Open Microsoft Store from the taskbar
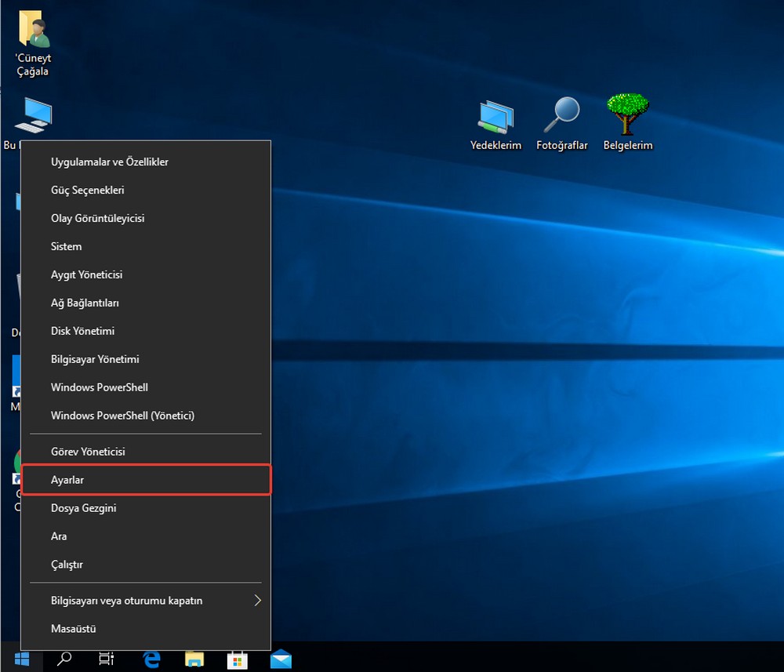This screenshot has width=784, height=672. [237, 658]
